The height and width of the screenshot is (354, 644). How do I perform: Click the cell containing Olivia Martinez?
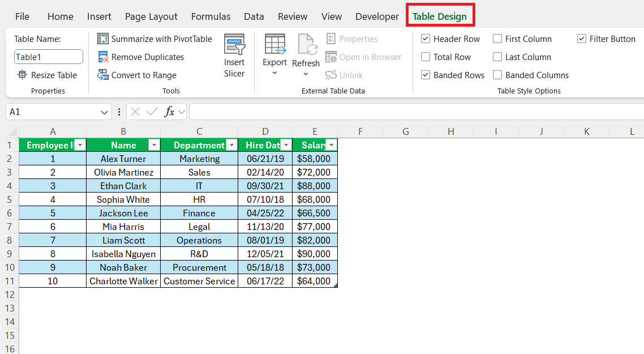click(x=123, y=172)
